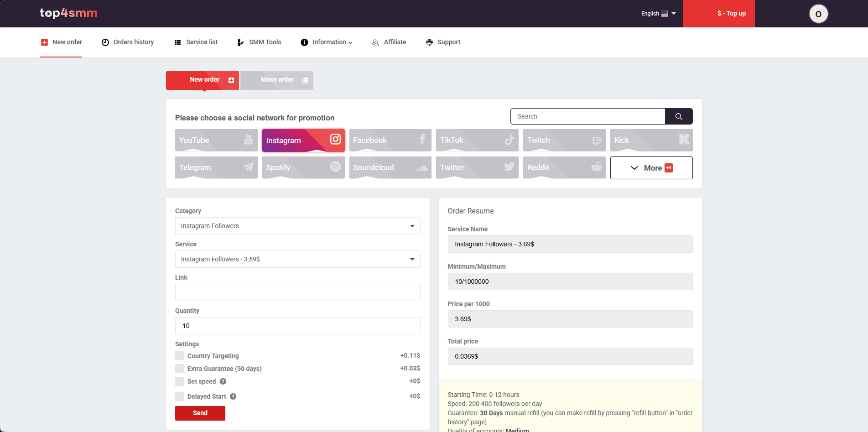
Task: Click the Search input field
Action: point(588,116)
